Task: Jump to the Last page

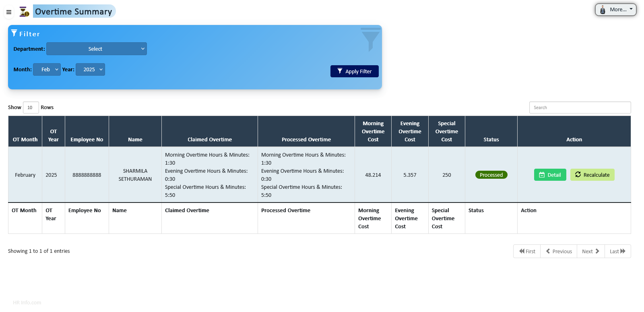Action: point(617,251)
